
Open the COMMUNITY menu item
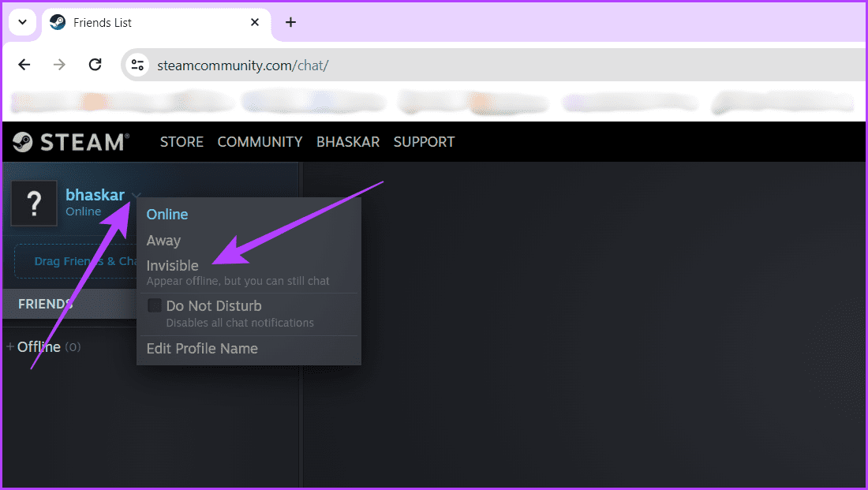260,141
